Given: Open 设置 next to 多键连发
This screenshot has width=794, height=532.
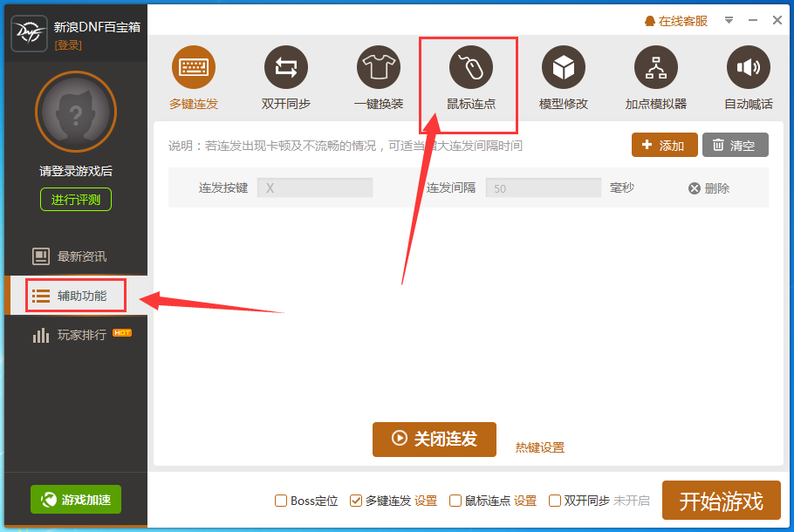Looking at the screenshot, I should (427, 500).
